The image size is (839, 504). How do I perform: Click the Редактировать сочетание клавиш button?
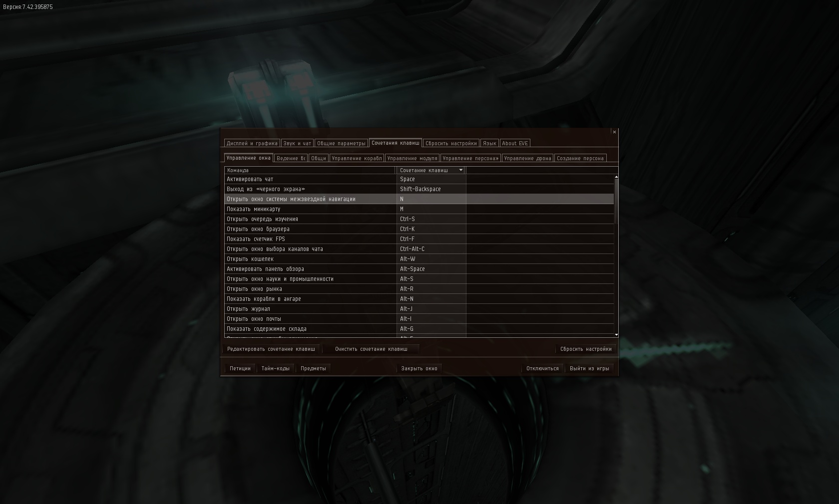click(271, 349)
